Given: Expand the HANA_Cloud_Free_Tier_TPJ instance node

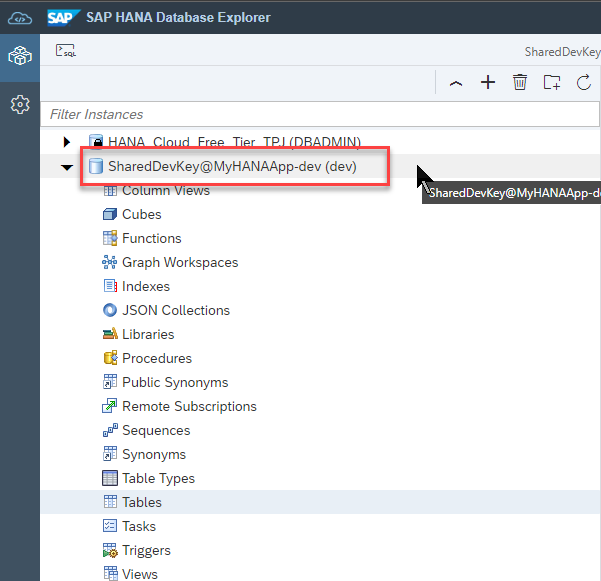Looking at the screenshot, I should [67, 142].
